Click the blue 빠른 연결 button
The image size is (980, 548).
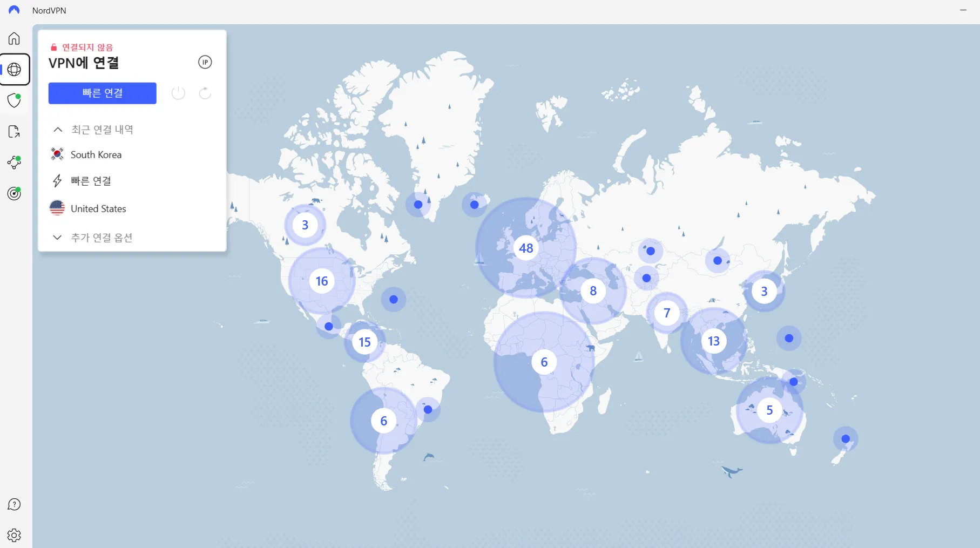[103, 93]
